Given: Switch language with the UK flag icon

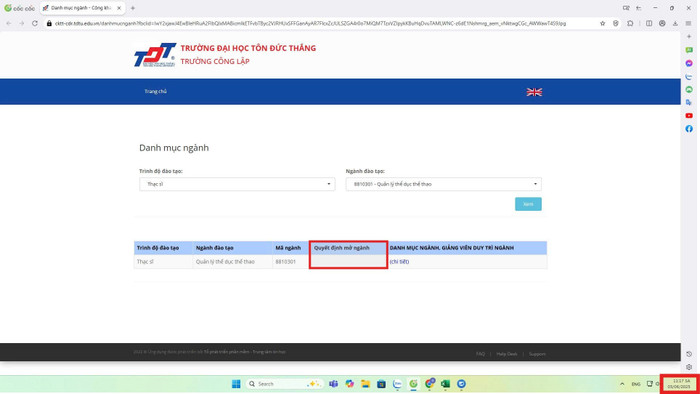Looking at the screenshot, I should (534, 92).
